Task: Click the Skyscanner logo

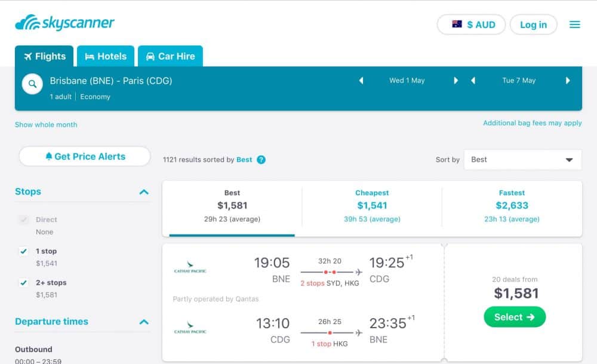Action: coord(64,23)
